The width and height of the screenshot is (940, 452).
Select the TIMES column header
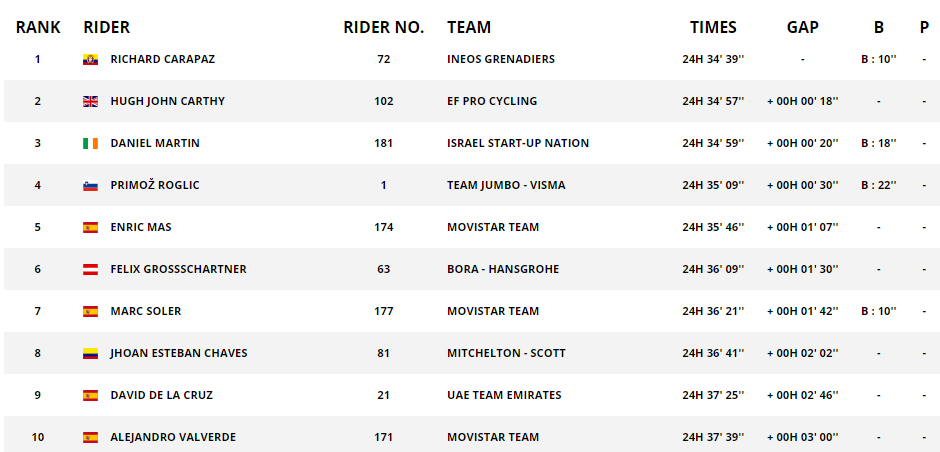click(x=713, y=28)
